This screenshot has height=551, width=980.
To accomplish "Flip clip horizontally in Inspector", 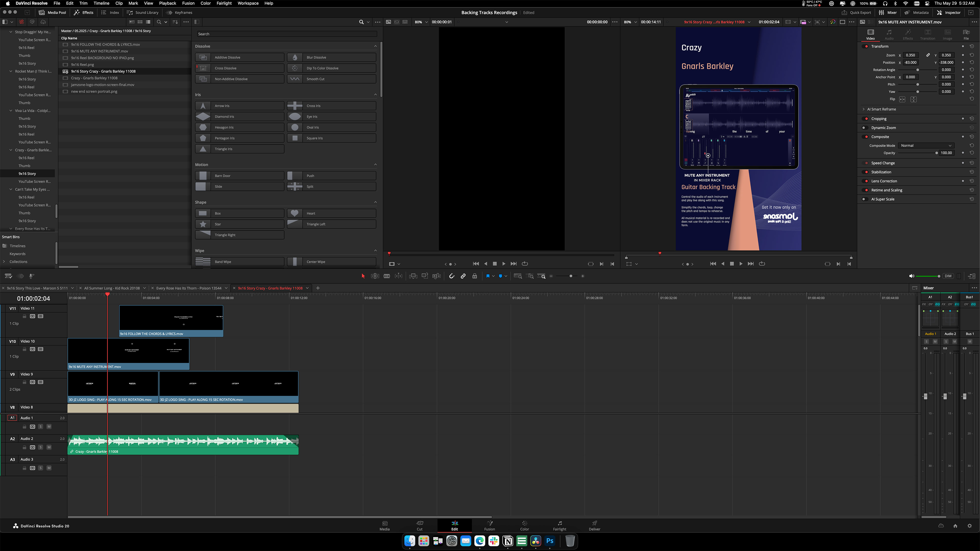I will point(902,99).
